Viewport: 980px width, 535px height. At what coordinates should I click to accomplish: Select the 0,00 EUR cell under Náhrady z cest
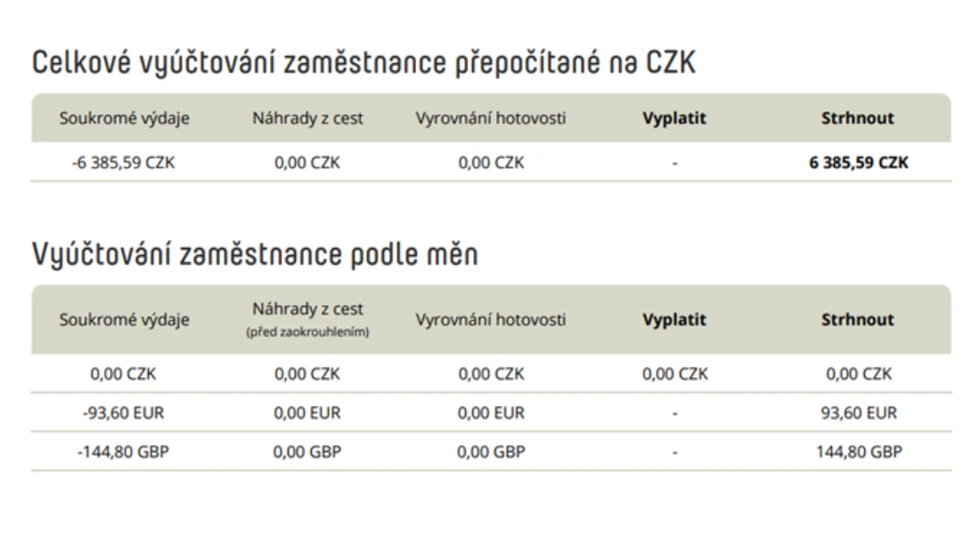[306, 413]
